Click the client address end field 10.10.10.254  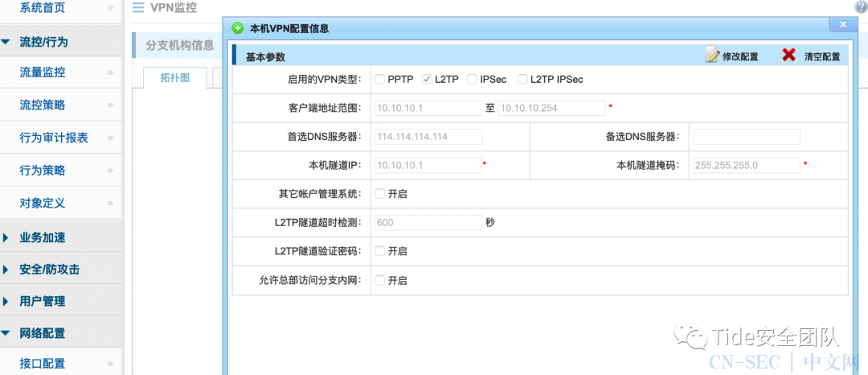click(x=551, y=108)
